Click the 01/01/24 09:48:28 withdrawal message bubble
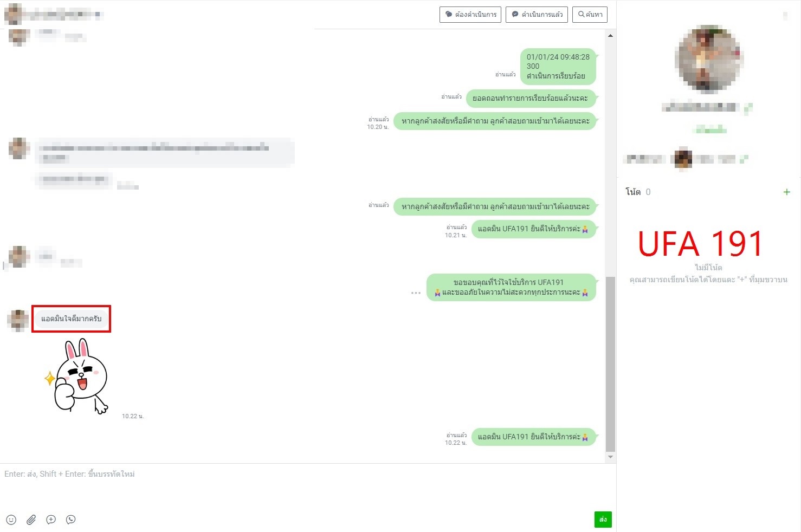Viewport: 801px width, 532px height. point(558,67)
